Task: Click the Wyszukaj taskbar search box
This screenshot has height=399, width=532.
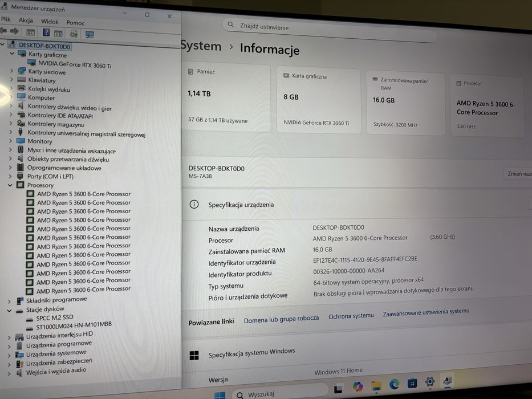Action: (x=280, y=393)
